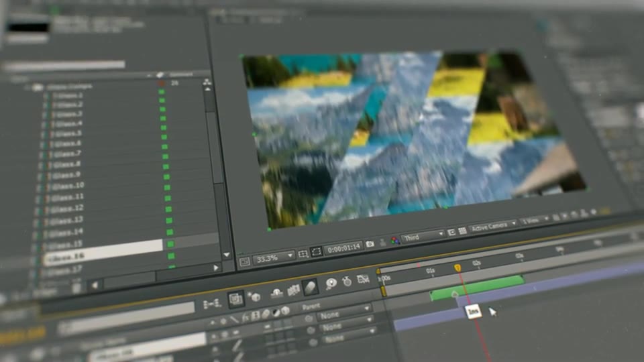Open the 33.3% magnification dropdown
Viewport: 644px width, 362px height.
coord(274,258)
